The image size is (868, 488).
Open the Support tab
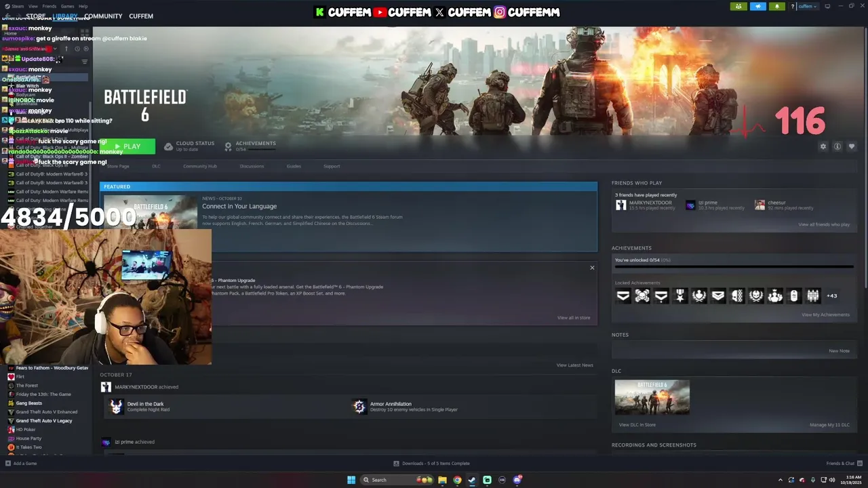332,166
